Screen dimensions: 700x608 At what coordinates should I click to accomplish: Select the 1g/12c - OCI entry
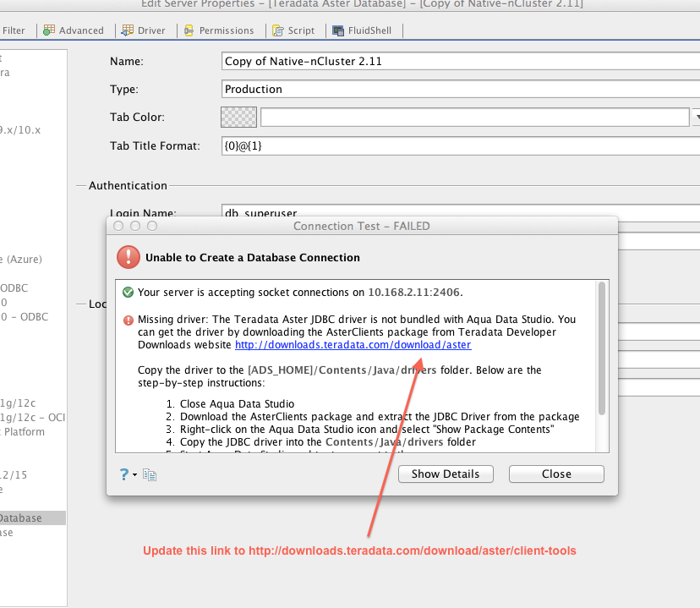(33, 418)
